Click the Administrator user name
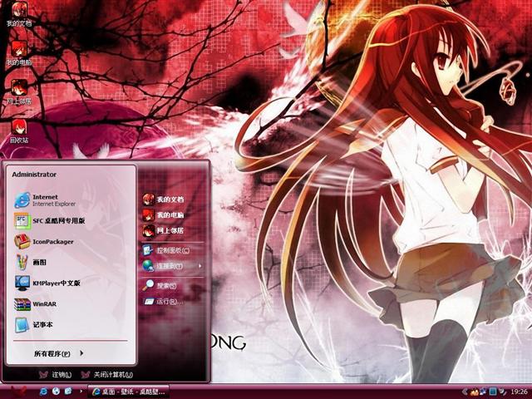Image resolution: width=532 pixels, height=399 pixels. point(34,175)
